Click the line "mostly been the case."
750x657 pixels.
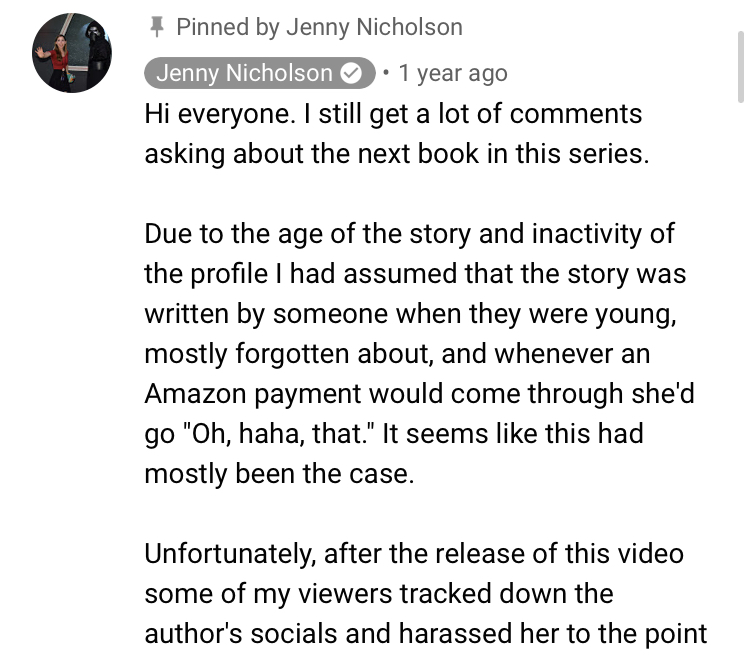point(279,474)
